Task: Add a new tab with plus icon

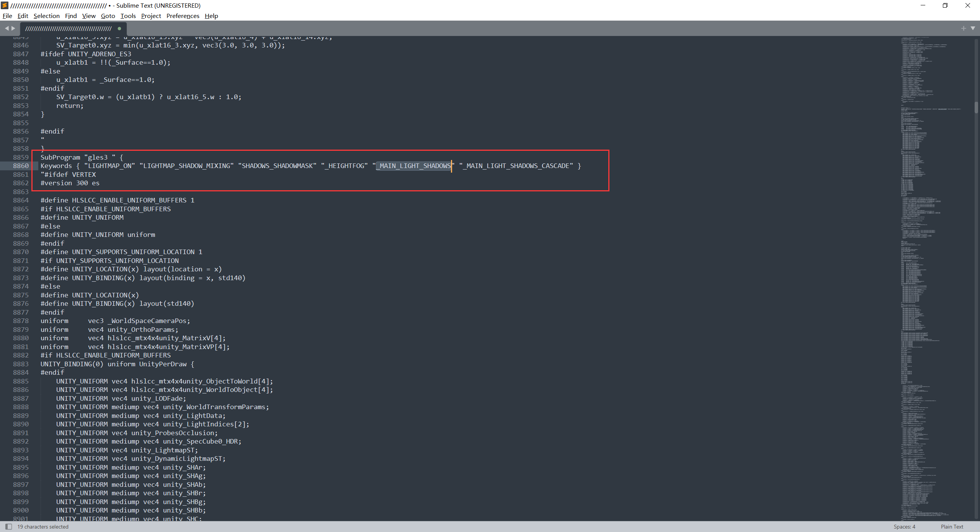Action: 964,28
